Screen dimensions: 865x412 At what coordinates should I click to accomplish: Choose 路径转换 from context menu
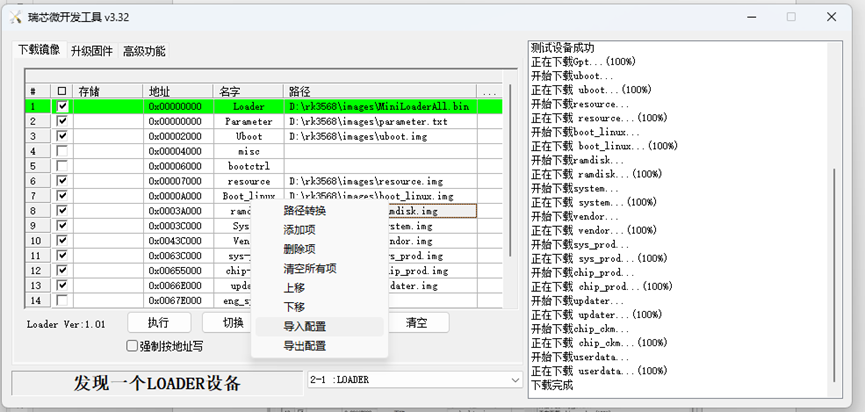pyautogui.click(x=319, y=211)
